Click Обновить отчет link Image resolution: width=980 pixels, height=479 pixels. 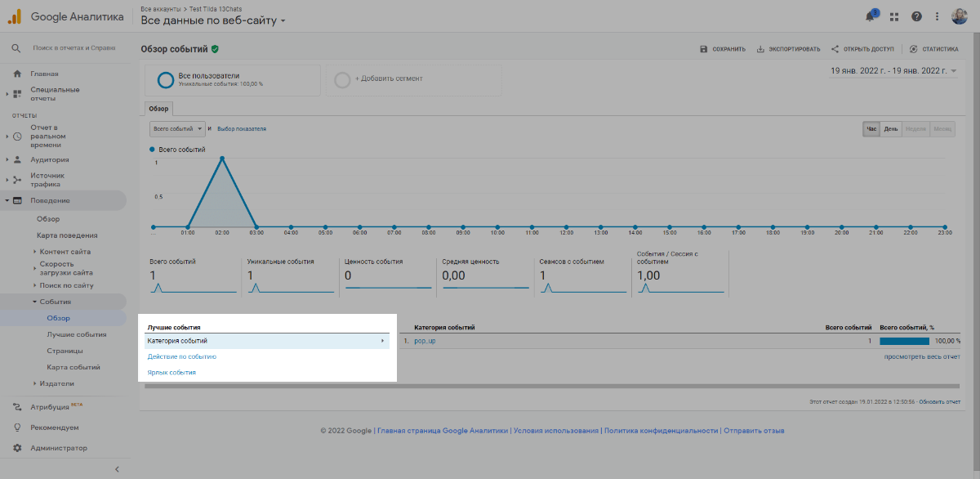click(x=939, y=402)
